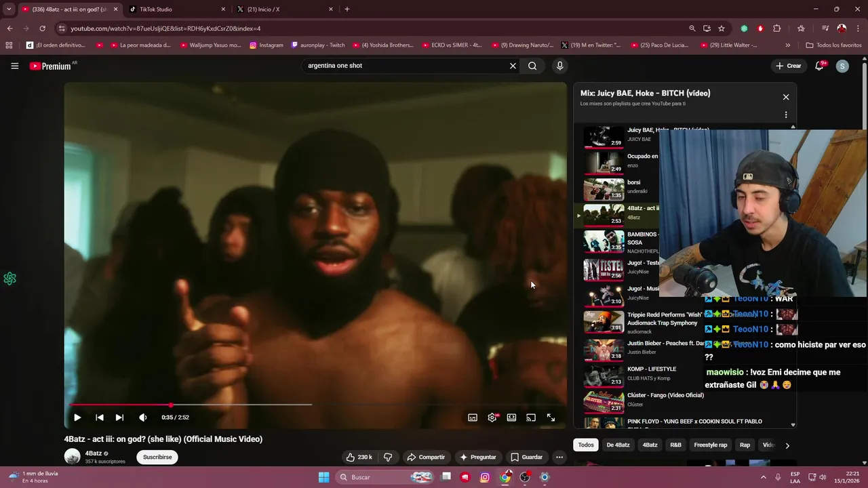Open a new browser tab
The width and height of the screenshot is (868, 488).
tap(347, 9)
